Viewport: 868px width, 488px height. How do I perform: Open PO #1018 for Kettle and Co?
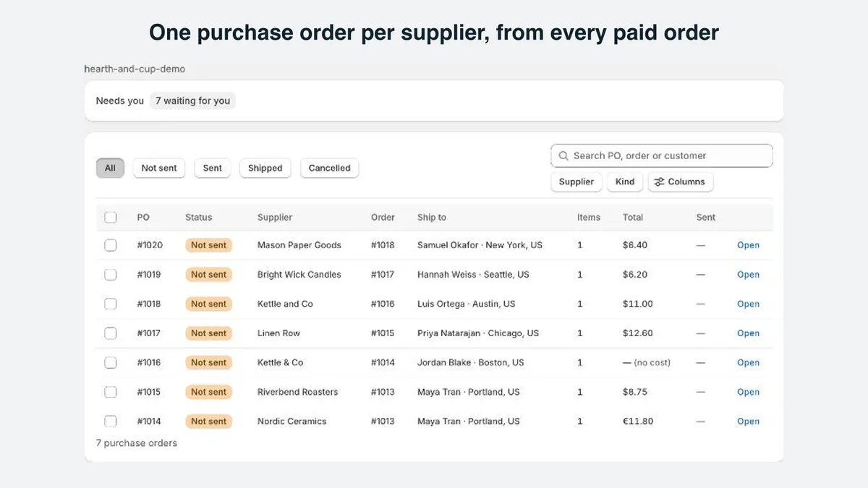coord(748,304)
